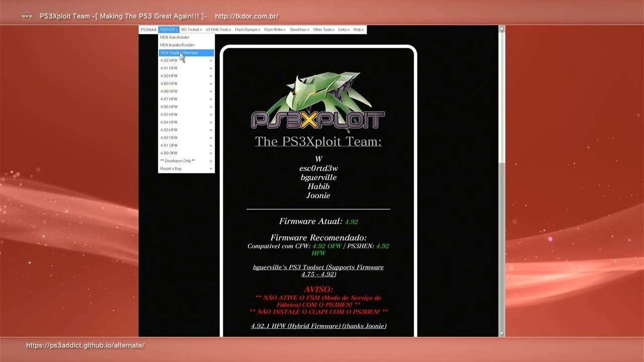Open the BG Toolset menu
Image resolution: width=644 pixels, height=362 pixels.
(x=191, y=30)
